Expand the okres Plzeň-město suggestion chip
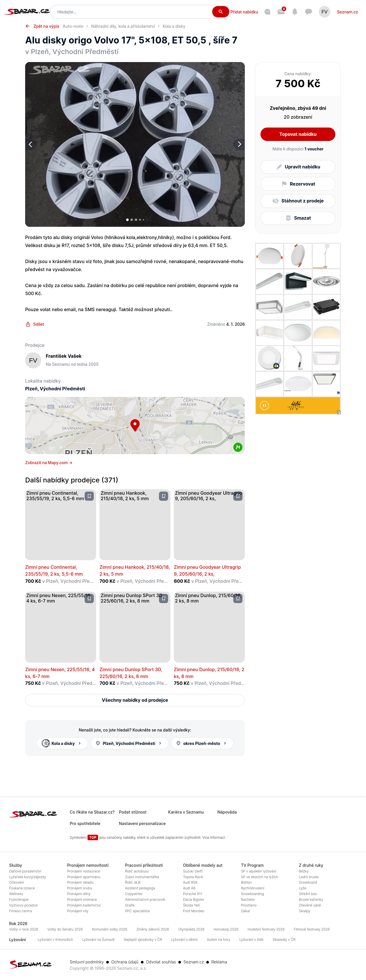366x980 pixels. click(202, 743)
